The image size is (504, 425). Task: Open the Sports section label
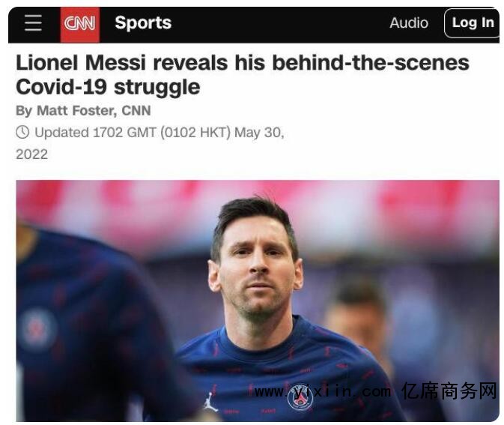tap(143, 22)
